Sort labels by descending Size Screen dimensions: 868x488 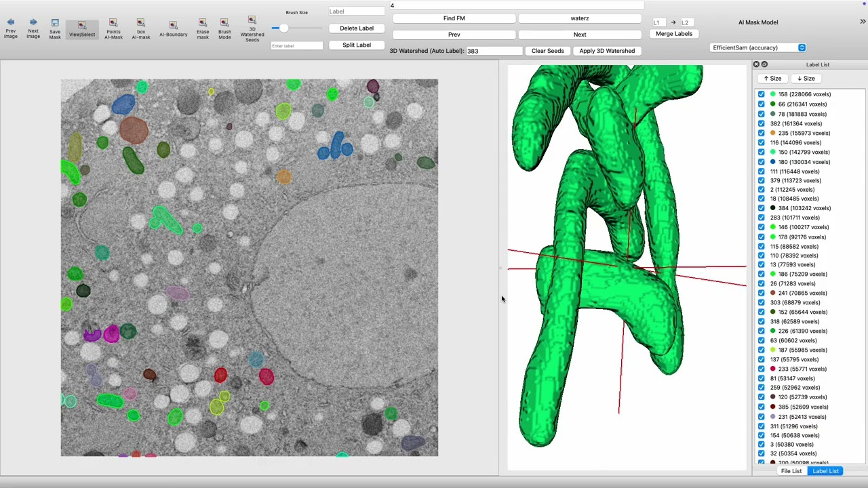coord(806,79)
